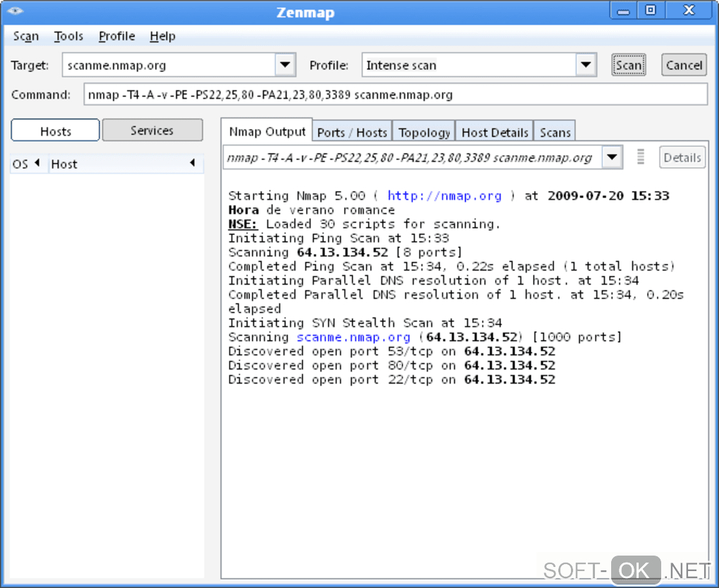
Task: Sort hosts by Host column arrow
Action: coord(192,162)
